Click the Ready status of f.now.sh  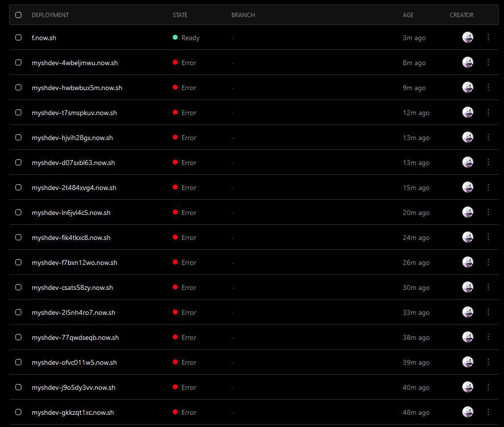click(186, 38)
